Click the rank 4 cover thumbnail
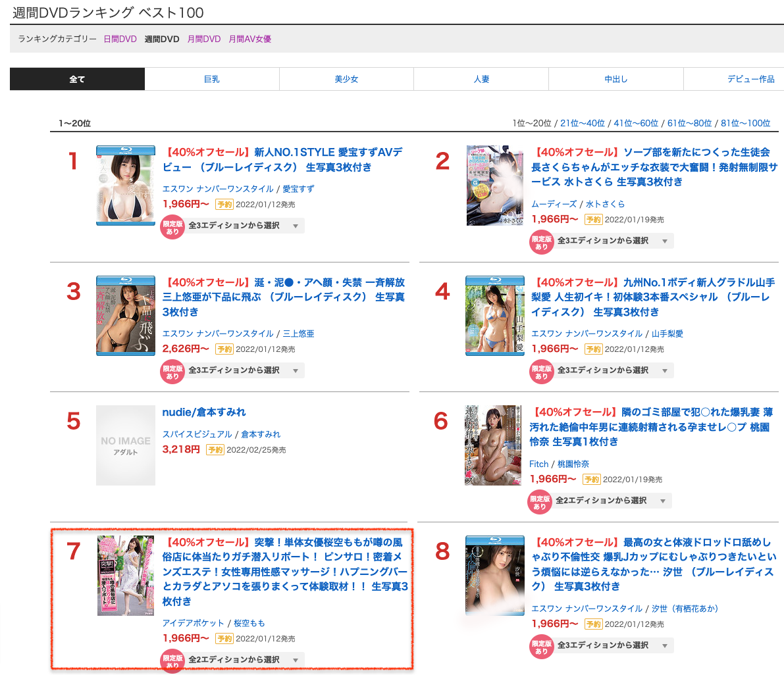 coord(495,316)
